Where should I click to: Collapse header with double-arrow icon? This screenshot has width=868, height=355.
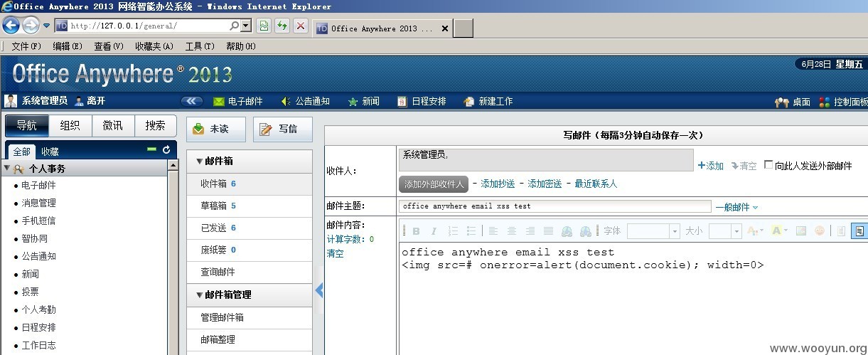pyautogui.click(x=192, y=102)
